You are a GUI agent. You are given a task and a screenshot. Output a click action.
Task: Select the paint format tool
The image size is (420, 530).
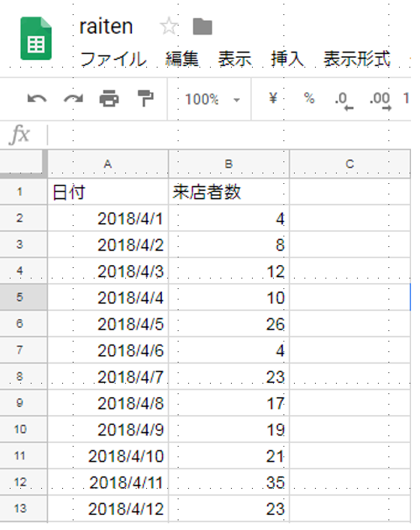145,98
